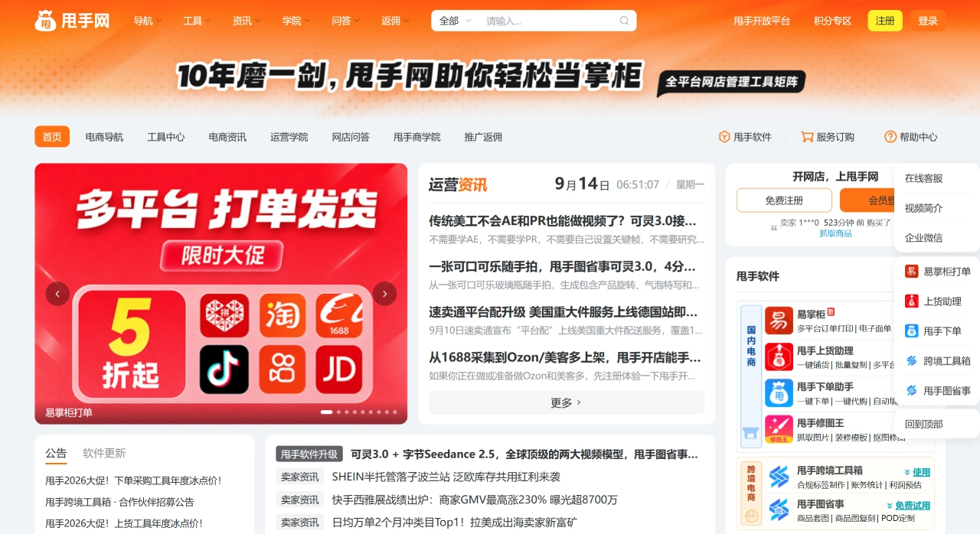980x534 pixels.
Task: Expand the 工具 top menu dropdown
Action: coord(197,21)
